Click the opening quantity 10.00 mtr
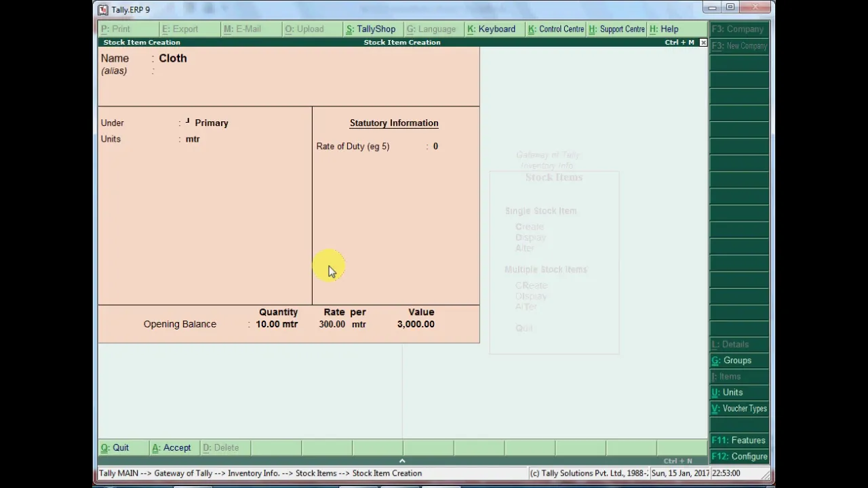This screenshot has width=868, height=488. [x=277, y=324]
